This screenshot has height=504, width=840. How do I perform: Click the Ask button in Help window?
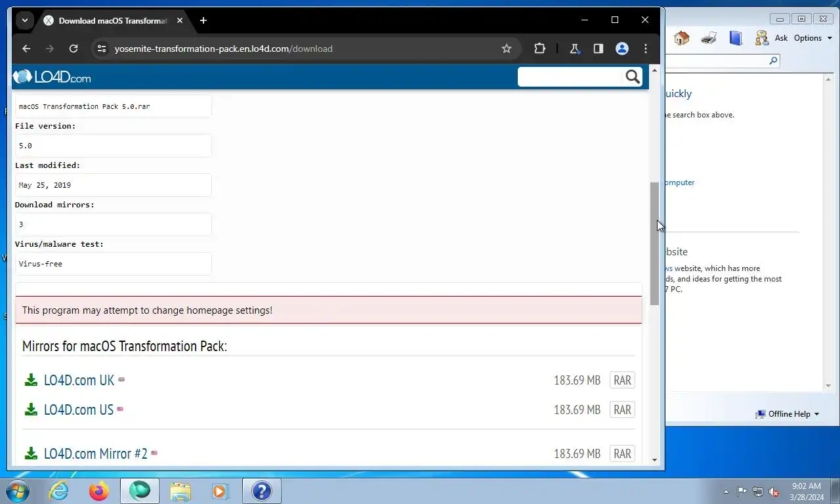point(771,38)
